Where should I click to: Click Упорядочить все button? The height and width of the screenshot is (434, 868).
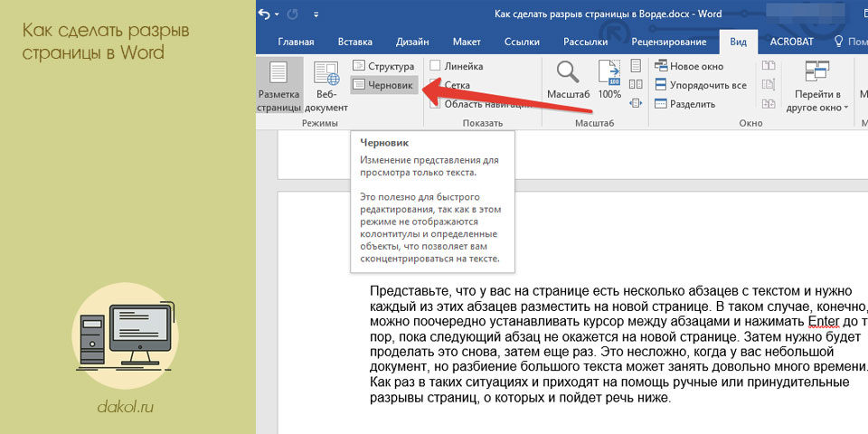[x=700, y=85]
